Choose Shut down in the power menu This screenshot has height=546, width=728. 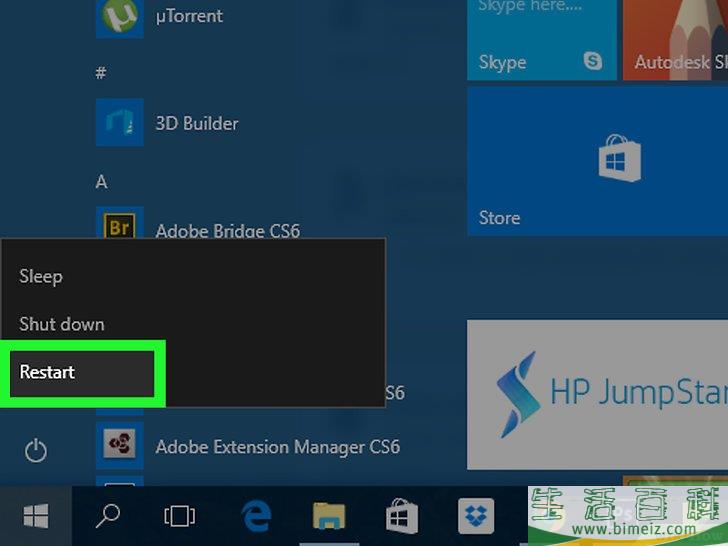pos(62,324)
